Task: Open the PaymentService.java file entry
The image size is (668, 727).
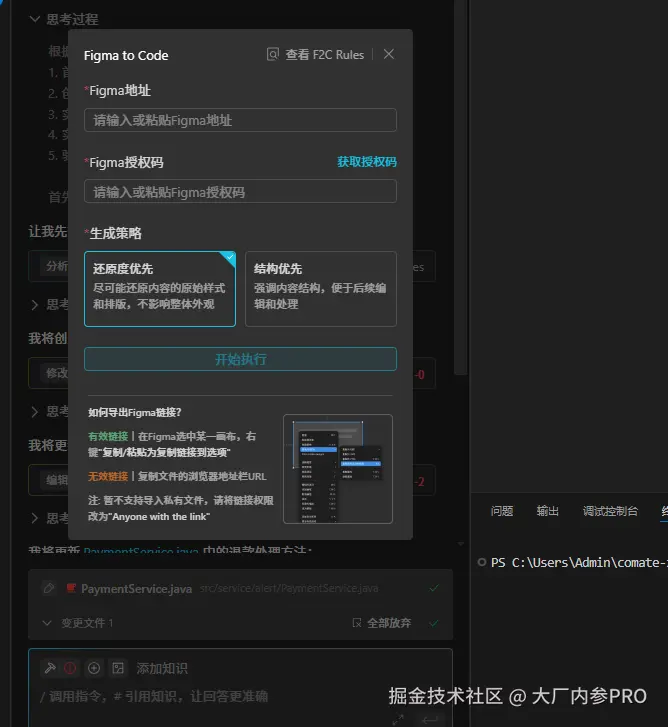Action: pos(136,588)
